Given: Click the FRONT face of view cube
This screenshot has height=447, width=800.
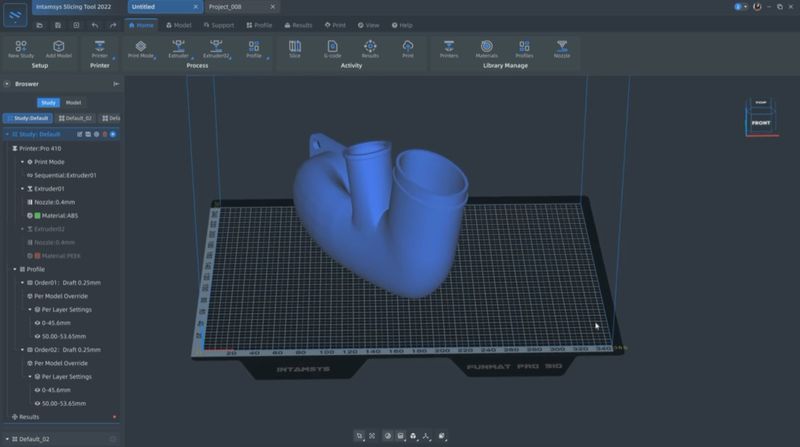Looking at the screenshot, I should [761, 123].
